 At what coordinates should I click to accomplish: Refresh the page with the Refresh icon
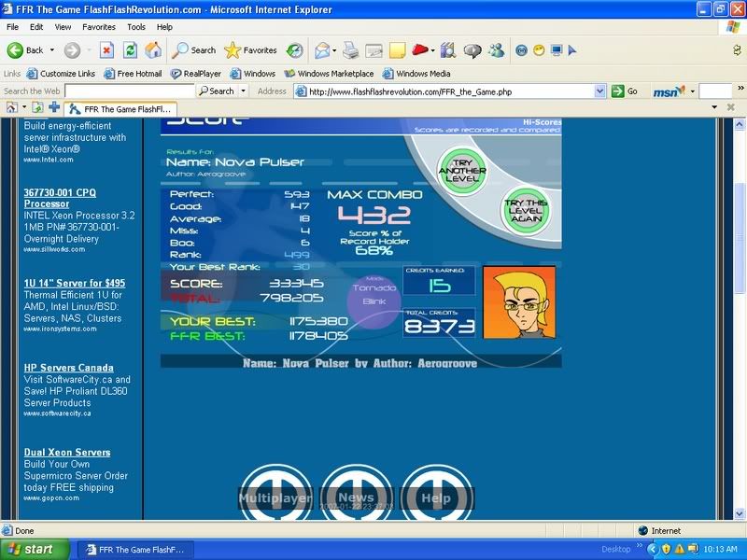(x=130, y=50)
